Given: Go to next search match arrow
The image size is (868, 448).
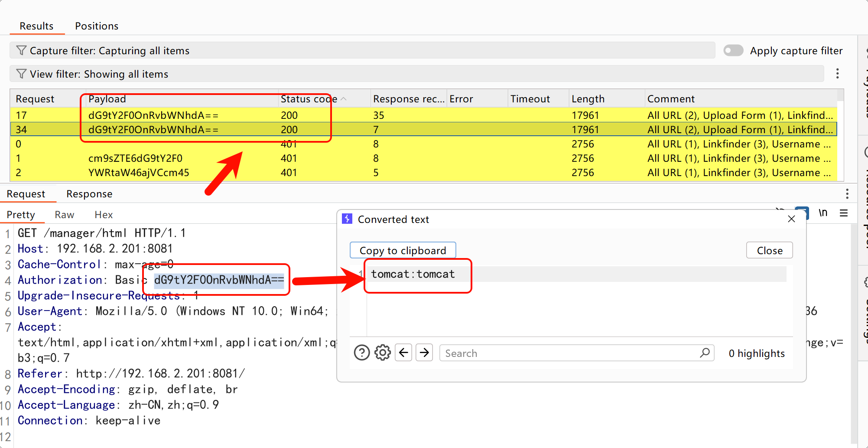Looking at the screenshot, I should [x=424, y=353].
